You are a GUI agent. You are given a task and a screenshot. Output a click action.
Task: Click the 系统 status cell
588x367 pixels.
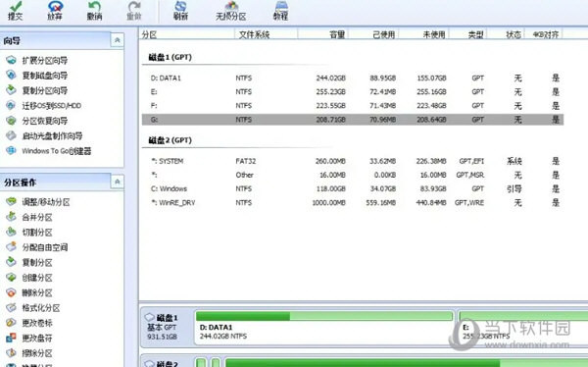click(x=514, y=161)
